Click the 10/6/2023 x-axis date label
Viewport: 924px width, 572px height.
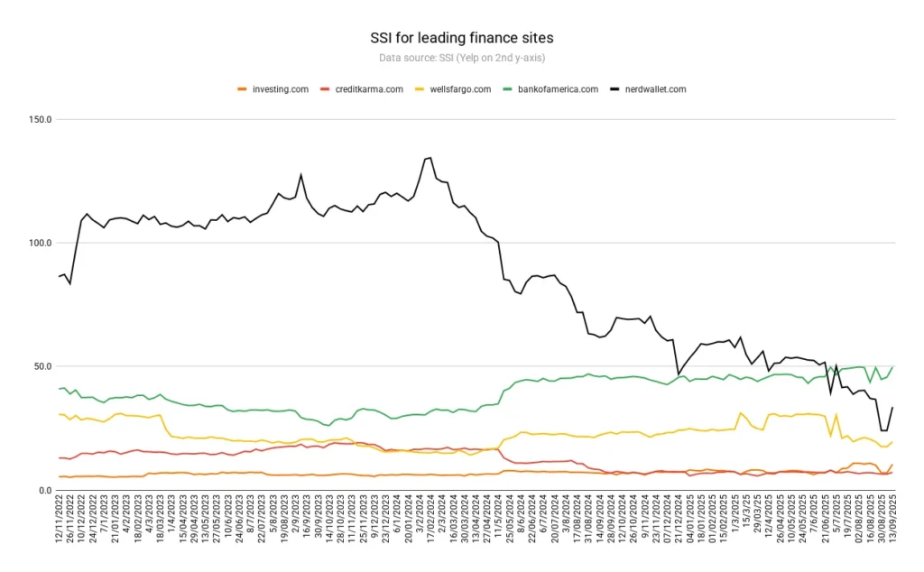[228, 516]
